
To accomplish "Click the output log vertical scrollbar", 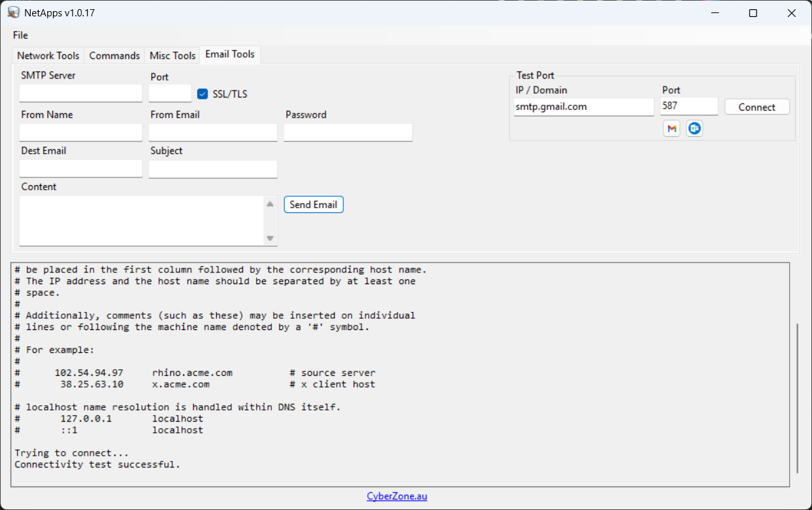I will pyautogui.click(x=798, y=398).
